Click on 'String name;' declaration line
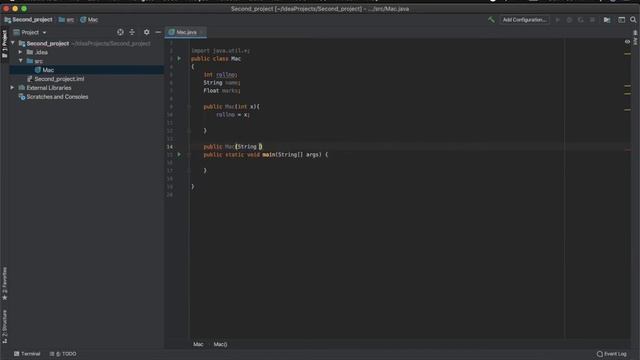This screenshot has width=640, height=360. pos(222,83)
